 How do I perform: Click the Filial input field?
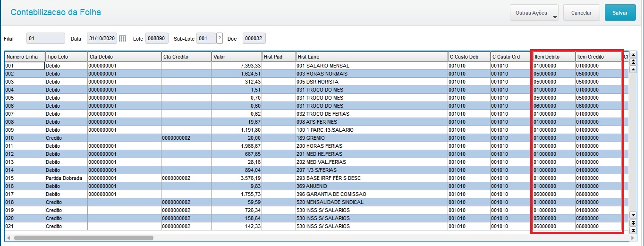(x=46, y=39)
